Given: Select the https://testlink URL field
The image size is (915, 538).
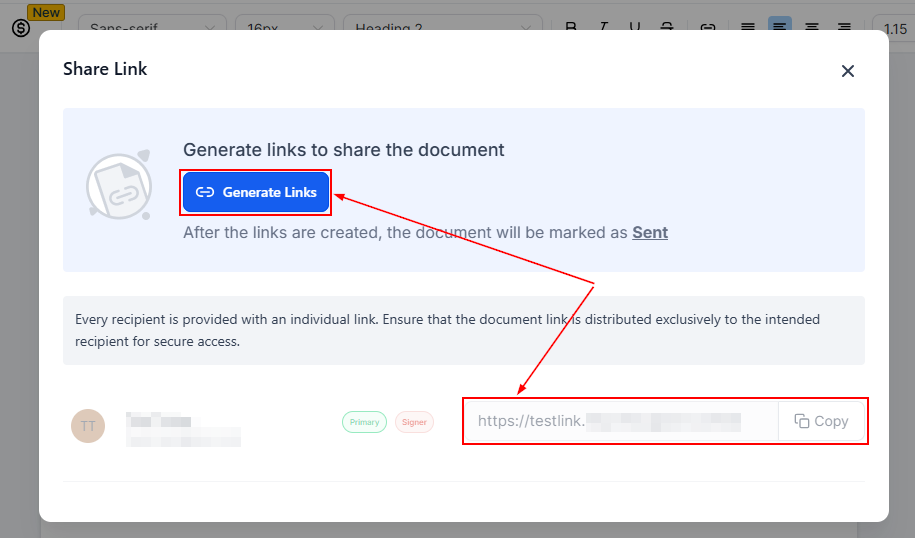Looking at the screenshot, I should pos(621,421).
